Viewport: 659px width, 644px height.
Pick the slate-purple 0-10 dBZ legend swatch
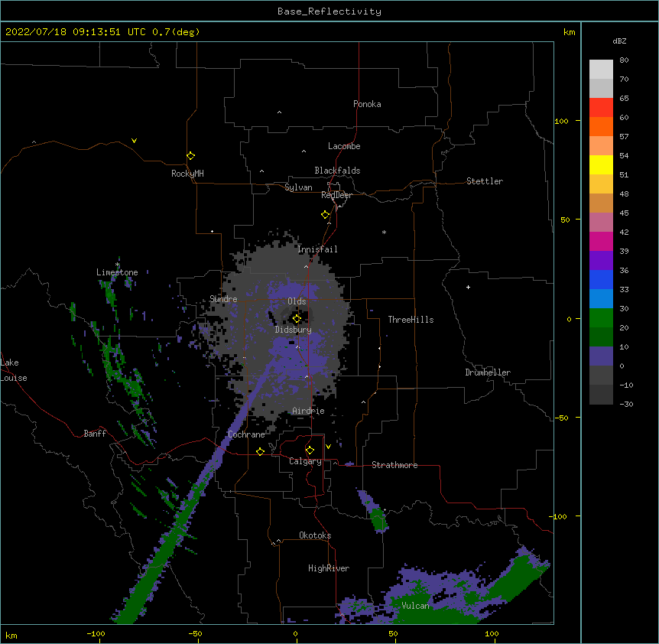click(x=601, y=356)
